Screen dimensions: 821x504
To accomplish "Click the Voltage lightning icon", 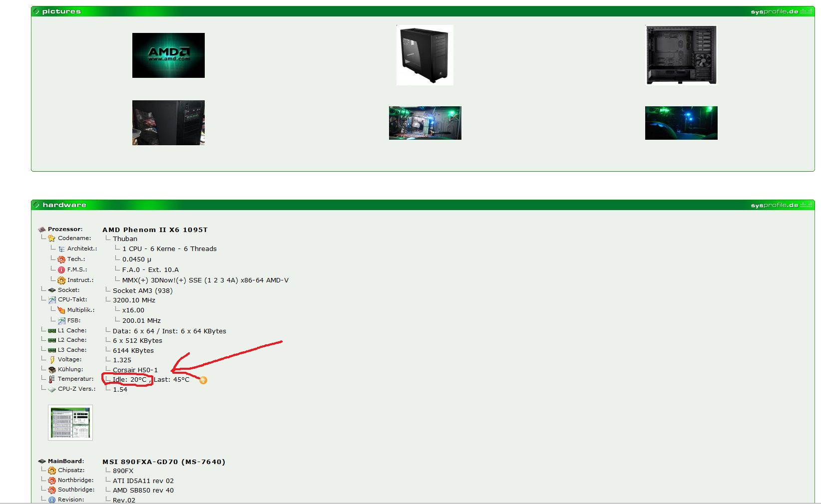I will (52, 360).
